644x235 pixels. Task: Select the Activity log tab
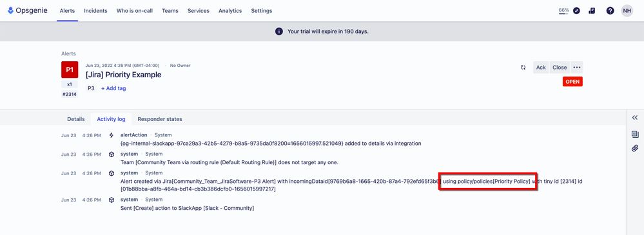point(112,119)
